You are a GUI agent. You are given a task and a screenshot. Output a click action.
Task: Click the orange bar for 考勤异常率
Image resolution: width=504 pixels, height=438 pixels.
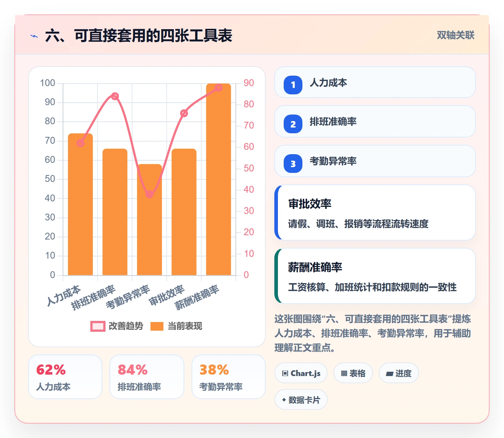click(x=149, y=220)
